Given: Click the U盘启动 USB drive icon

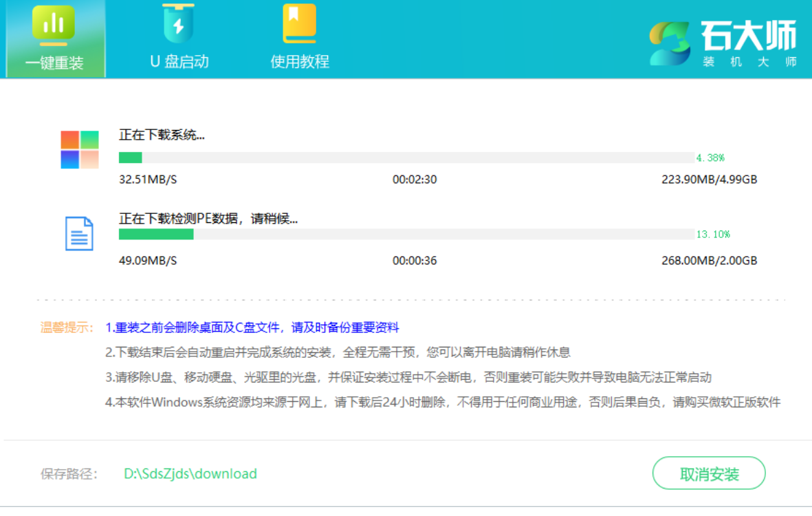Looking at the screenshot, I should [x=178, y=23].
